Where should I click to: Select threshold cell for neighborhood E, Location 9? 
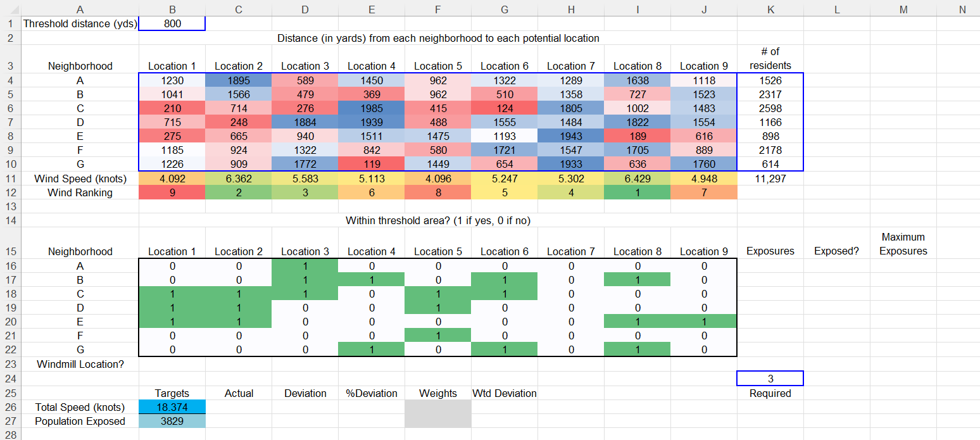click(704, 321)
